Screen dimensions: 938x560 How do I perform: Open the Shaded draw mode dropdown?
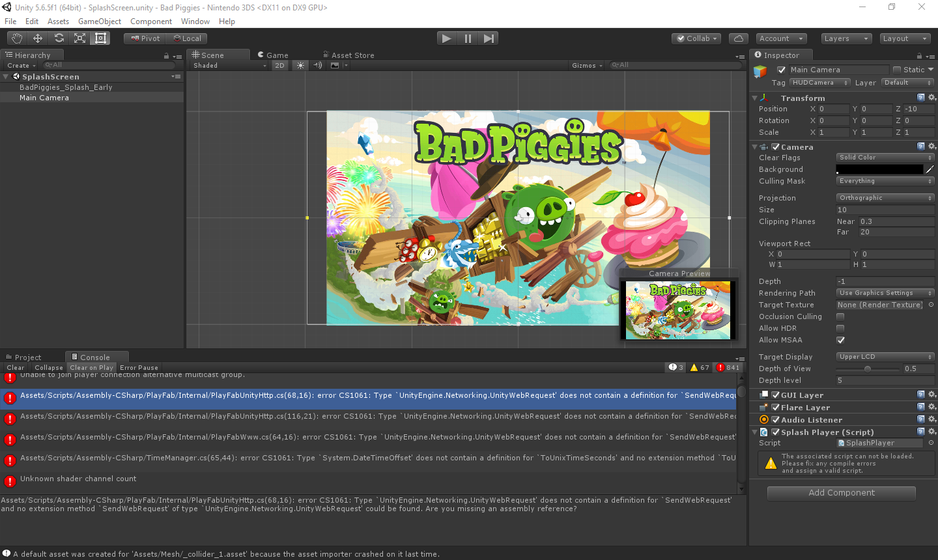[230, 65]
